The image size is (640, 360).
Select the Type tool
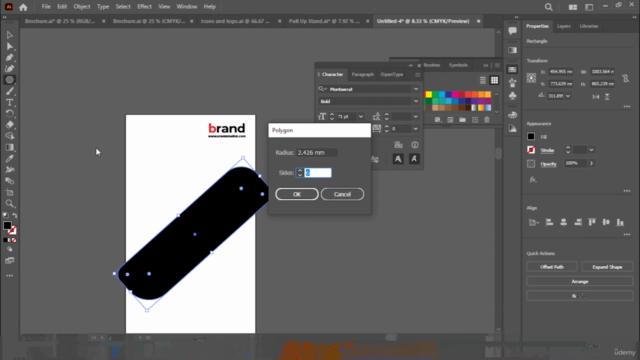(x=9, y=102)
